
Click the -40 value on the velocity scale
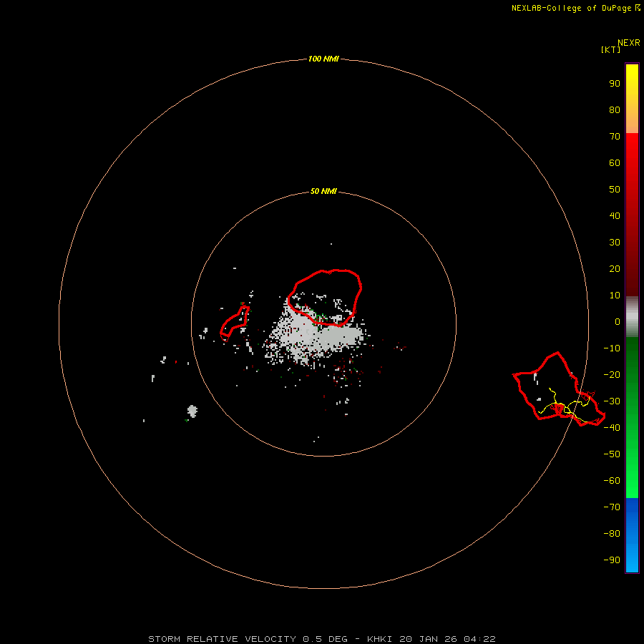coord(612,428)
